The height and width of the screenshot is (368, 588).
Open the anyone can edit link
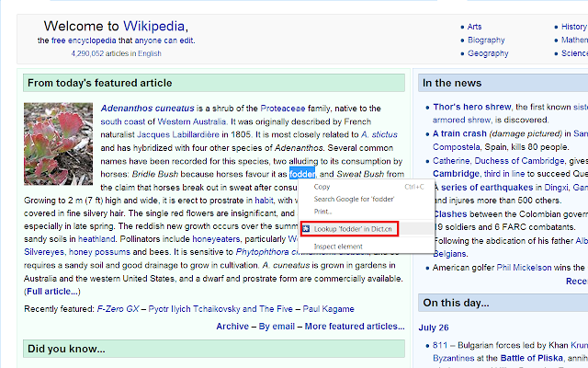coord(164,40)
